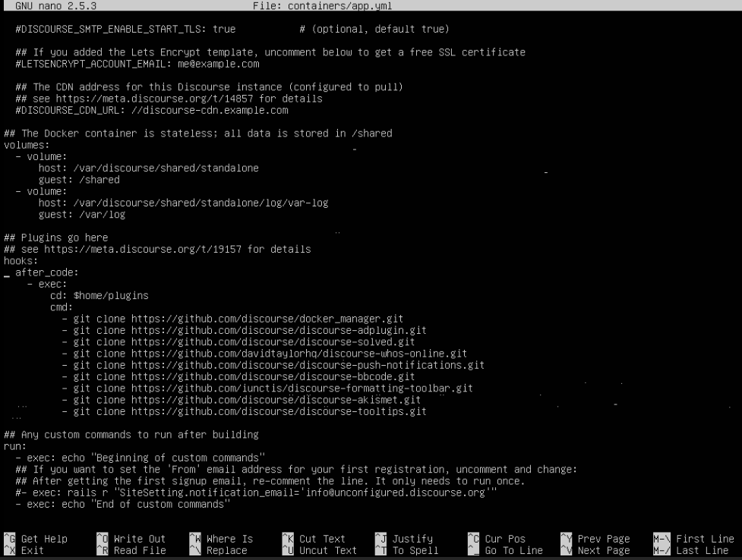This screenshot has height=560, width=742.
Task: Click host: /var/discourse/shared/standalone line
Action: (x=149, y=168)
